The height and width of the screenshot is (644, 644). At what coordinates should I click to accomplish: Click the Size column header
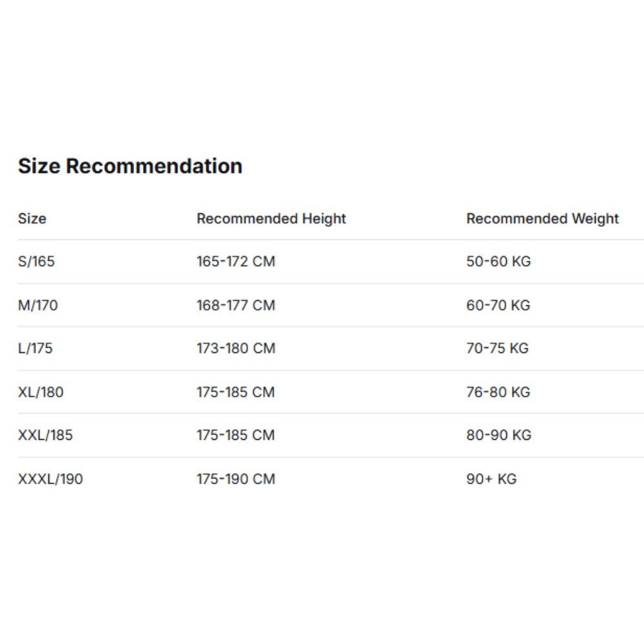click(32, 219)
